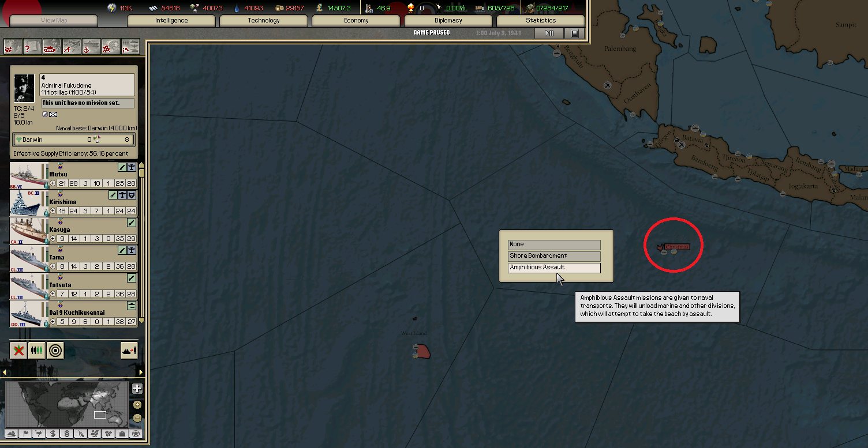Open the naval units list icon with anchor

(x=91, y=47)
